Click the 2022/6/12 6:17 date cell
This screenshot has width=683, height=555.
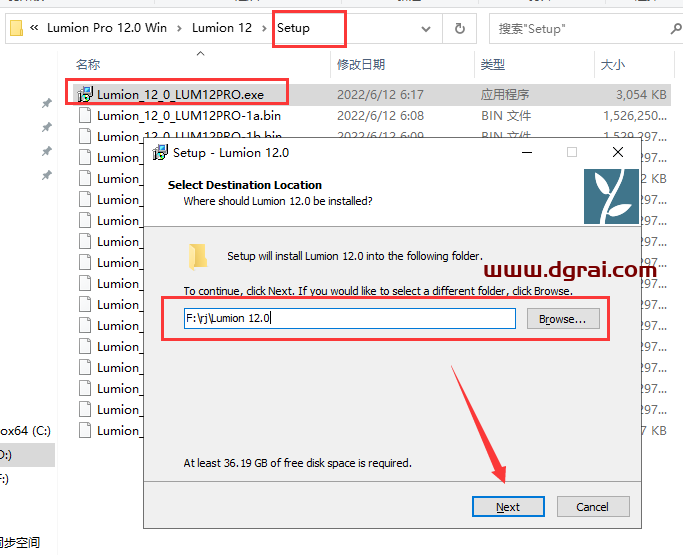click(x=380, y=95)
